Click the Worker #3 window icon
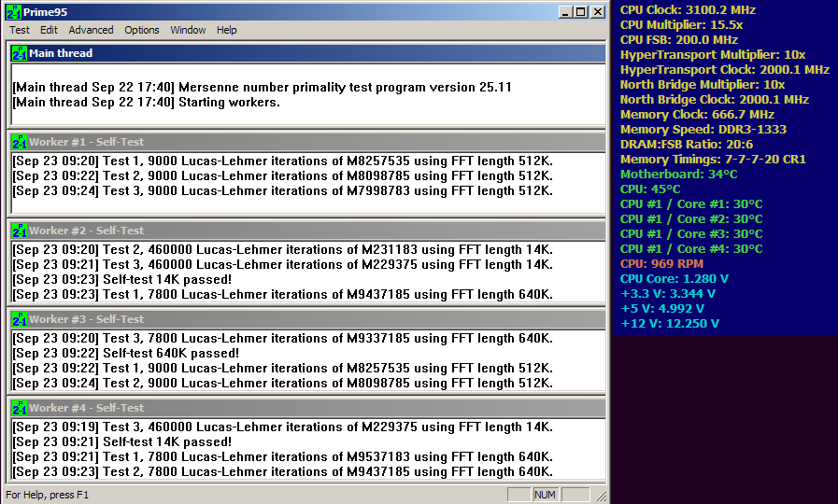 click(x=20, y=319)
